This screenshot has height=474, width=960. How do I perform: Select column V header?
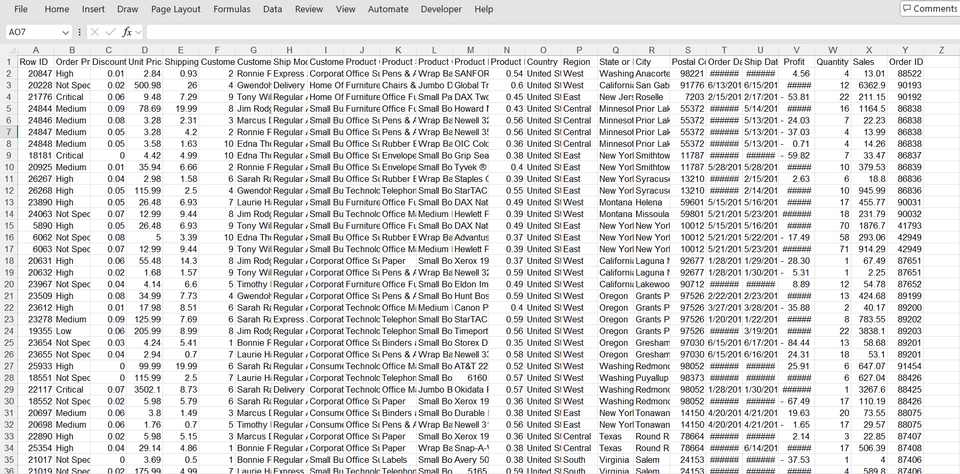coord(797,50)
